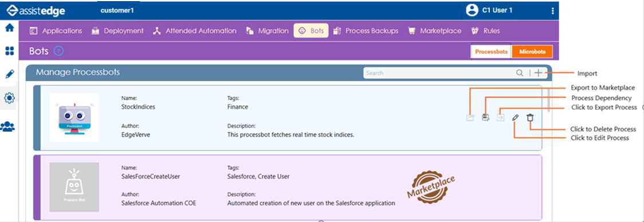Select the Processbots toggle button
The height and width of the screenshot is (222, 644).
tap(492, 51)
